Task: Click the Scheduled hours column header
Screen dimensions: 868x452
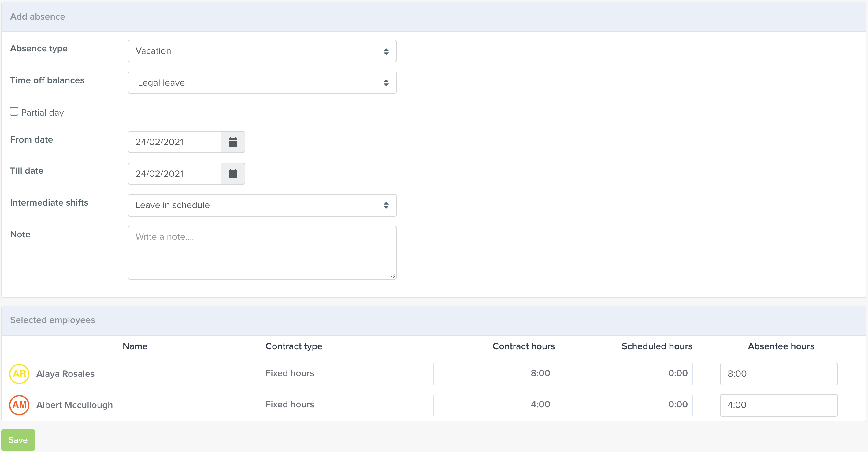Action: [x=657, y=346]
